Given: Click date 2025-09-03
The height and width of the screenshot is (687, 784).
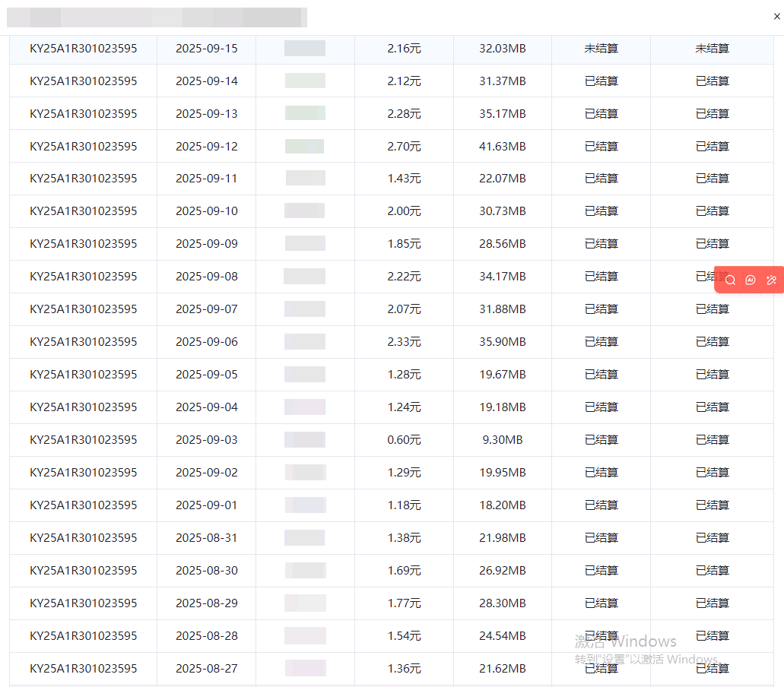Looking at the screenshot, I should click(207, 440).
